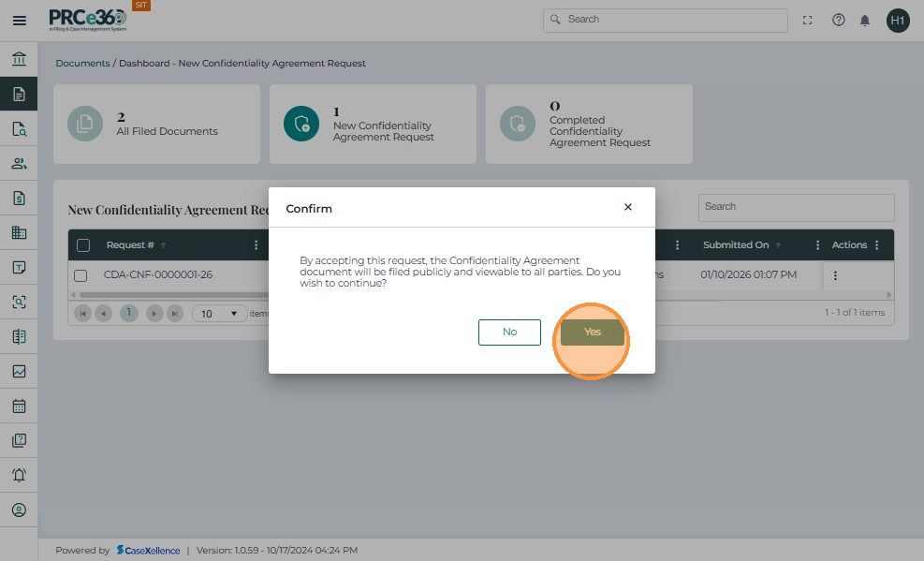Screen dimensions: 924x561
Task: Toggle the select-all checkbox in table header
Action: 83,245
